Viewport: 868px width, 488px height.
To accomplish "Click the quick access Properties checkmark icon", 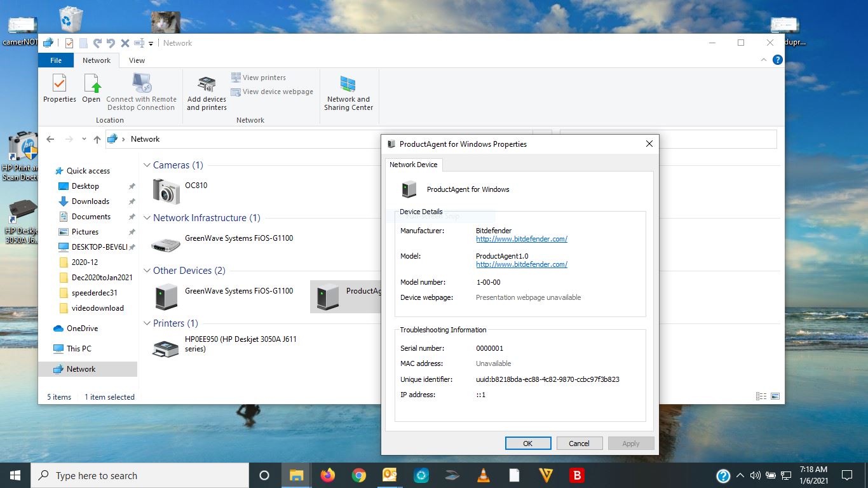I will click(x=69, y=43).
